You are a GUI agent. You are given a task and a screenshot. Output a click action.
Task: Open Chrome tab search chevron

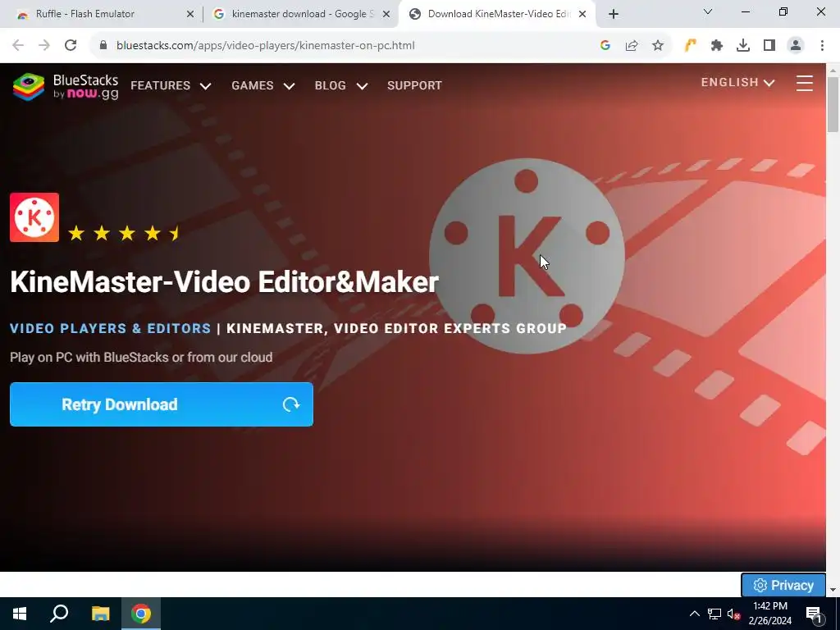pos(707,11)
